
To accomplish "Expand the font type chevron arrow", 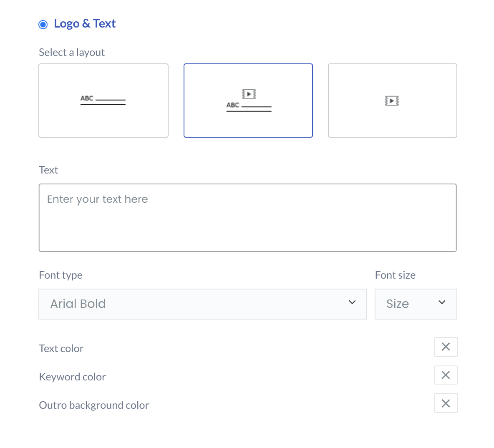I will coord(352,302).
